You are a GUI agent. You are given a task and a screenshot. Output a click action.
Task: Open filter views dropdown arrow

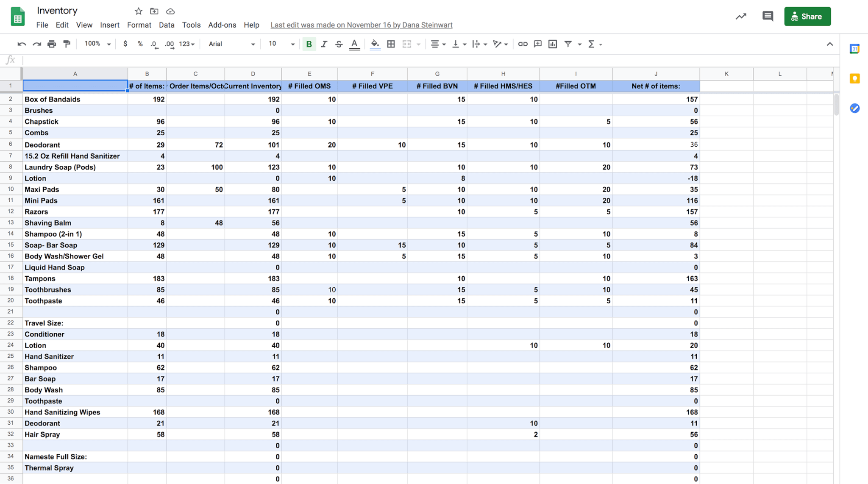coord(579,45)
